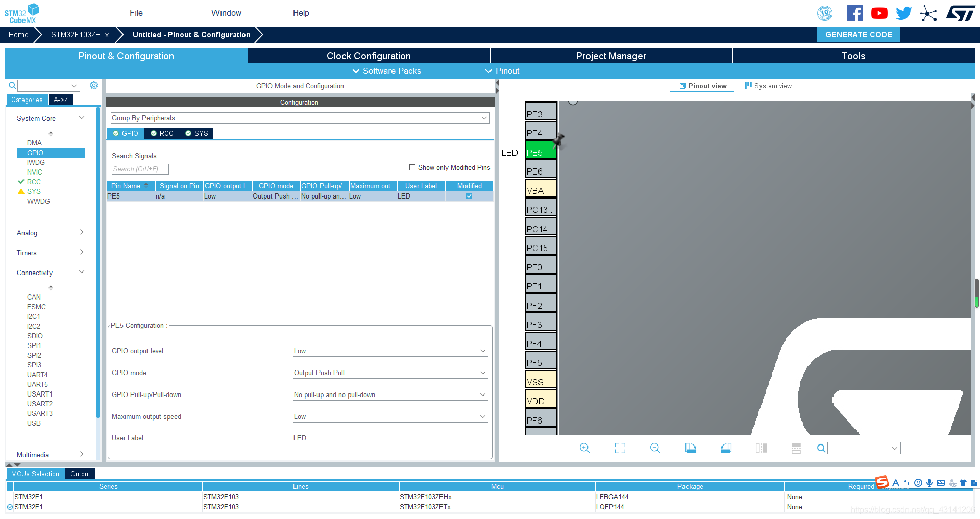
Task: Open the Facebook link icon
Action: click(854, 13)
